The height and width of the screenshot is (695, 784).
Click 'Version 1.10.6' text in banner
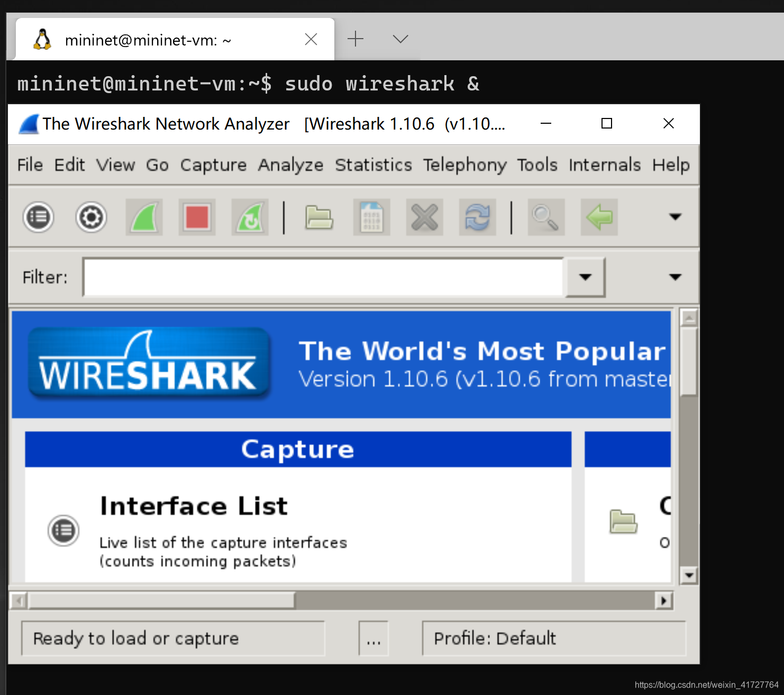click(373, 379)
